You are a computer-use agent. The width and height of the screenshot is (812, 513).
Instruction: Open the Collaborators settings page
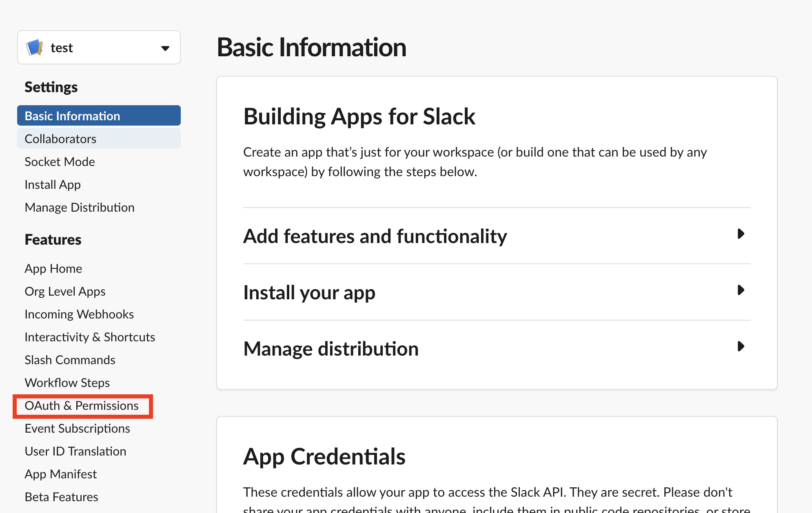[60, 138]
